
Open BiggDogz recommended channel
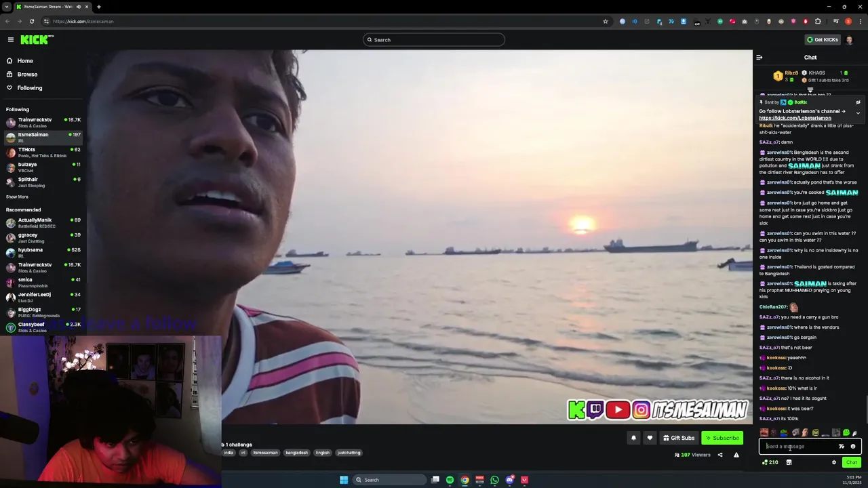click(43, 312)
